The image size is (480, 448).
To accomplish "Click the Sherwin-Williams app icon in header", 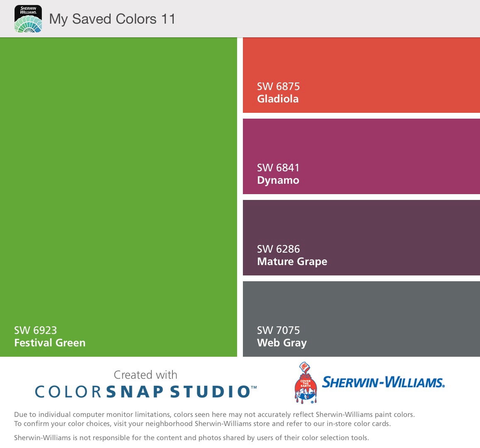I will 28,19.
